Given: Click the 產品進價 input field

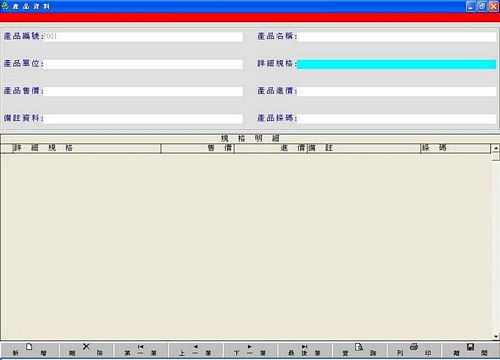Looking at the screenshot, I should point(397,91).
